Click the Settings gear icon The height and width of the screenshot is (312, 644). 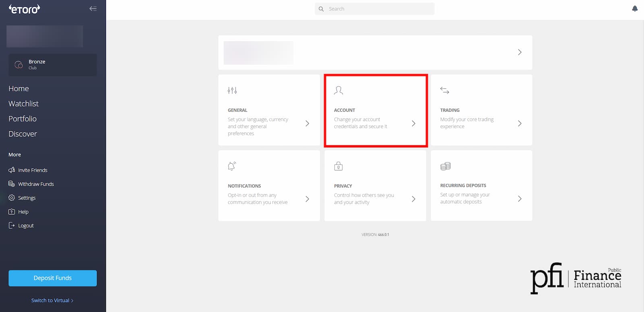point(12,198)
